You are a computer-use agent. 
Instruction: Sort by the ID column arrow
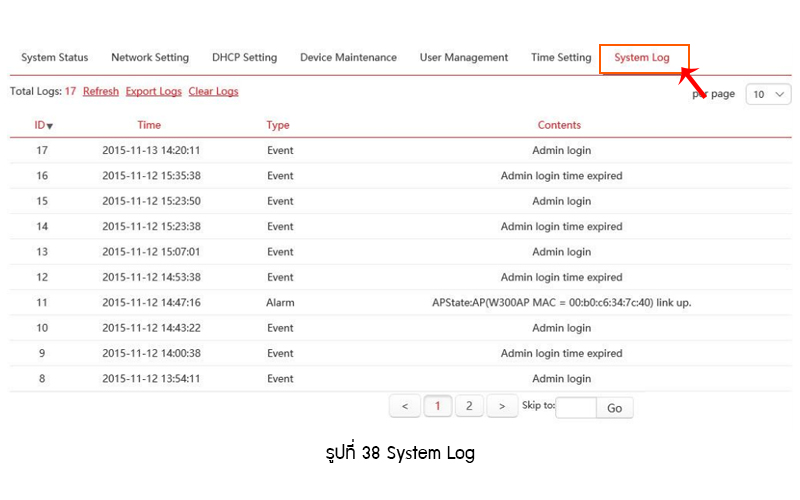pos(50,126)
